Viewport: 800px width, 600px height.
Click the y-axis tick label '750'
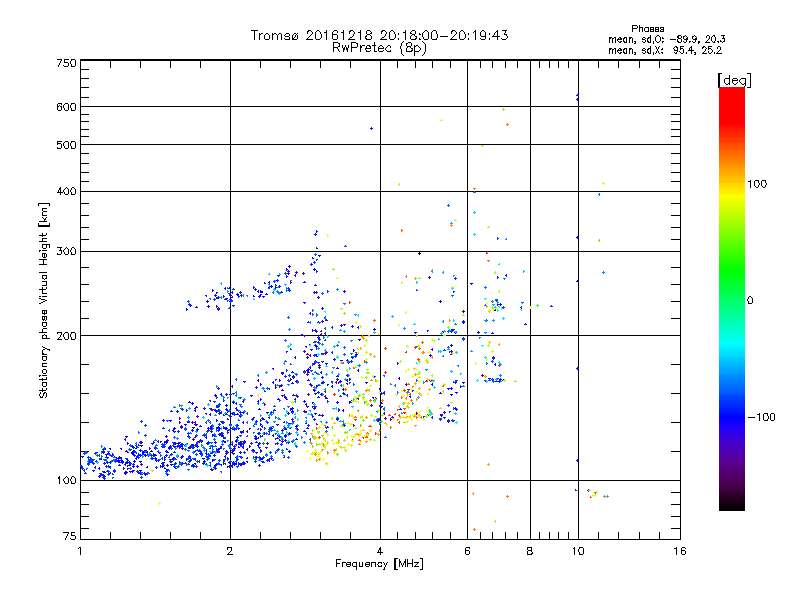pyautogui.click(x=67, y=63)
